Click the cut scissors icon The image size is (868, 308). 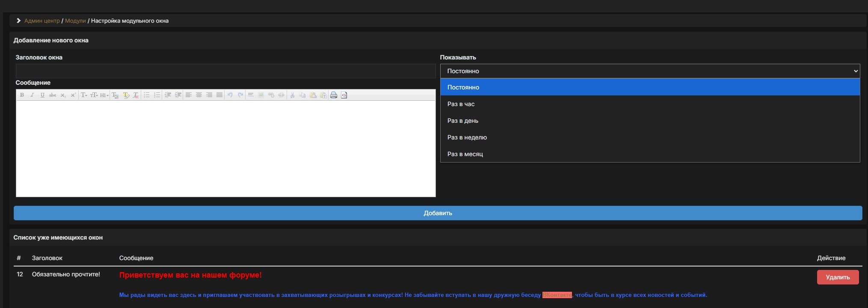point(292,95)
